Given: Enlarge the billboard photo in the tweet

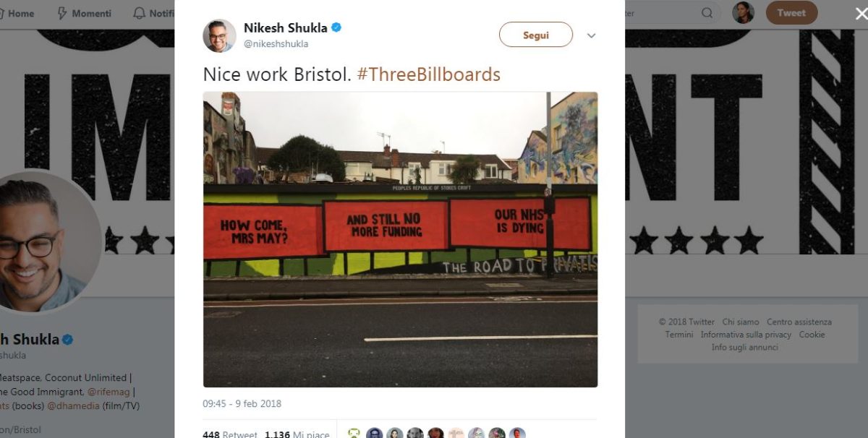Looking at the screenshot, I should point(400,239).
